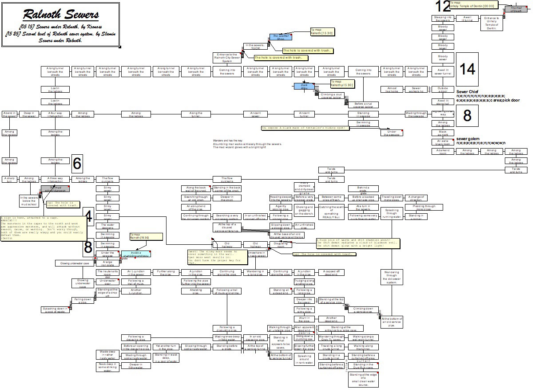559x392 pixels.
Task: Click the Ralnoth Sewers title box
Action: [61, 25]
